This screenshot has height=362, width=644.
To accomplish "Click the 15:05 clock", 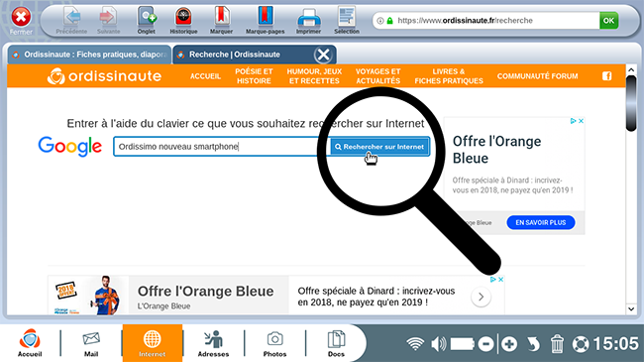I will tap(615, 344).
